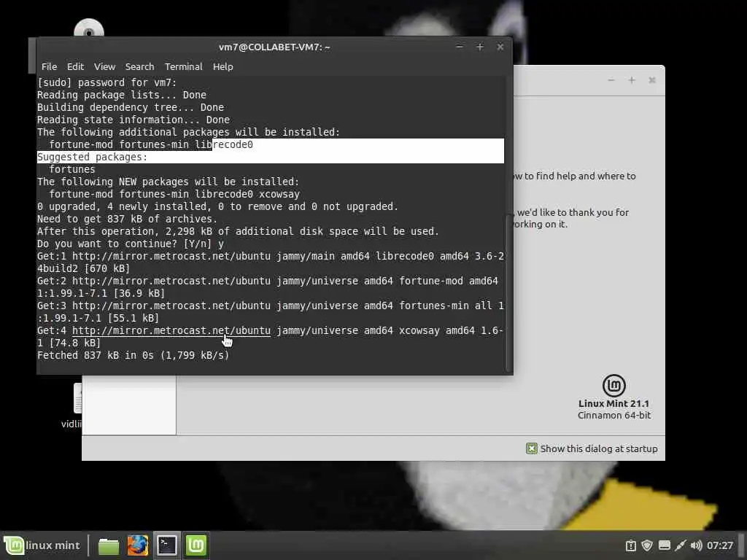Switch to terminal window in panel
The height and width of the screenshot is (560, 747).
click(167, 545)
